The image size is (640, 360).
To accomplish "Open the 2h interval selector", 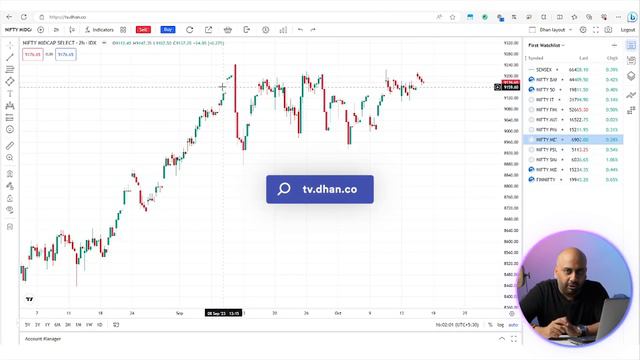I will pyautogui.click(x=56, y=30).
